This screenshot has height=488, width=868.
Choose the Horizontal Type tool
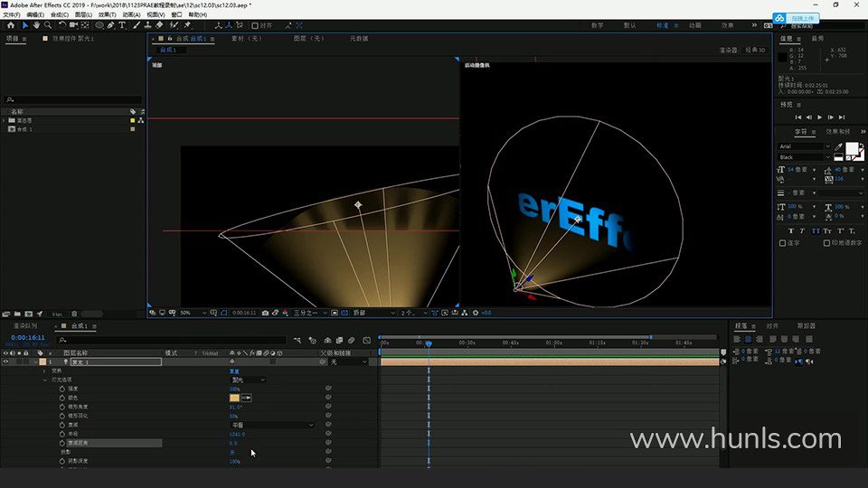(122, 25)
